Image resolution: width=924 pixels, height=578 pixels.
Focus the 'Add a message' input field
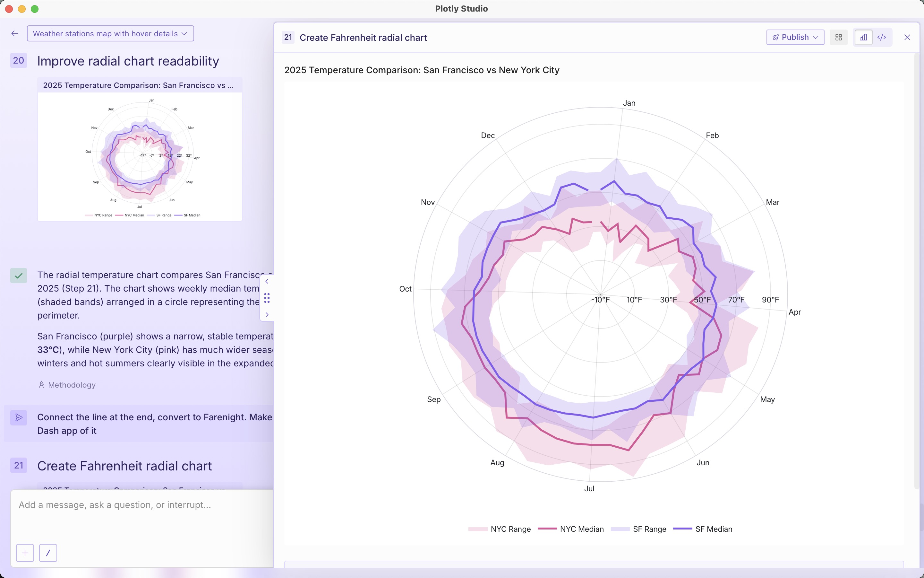tap(142, 504)
